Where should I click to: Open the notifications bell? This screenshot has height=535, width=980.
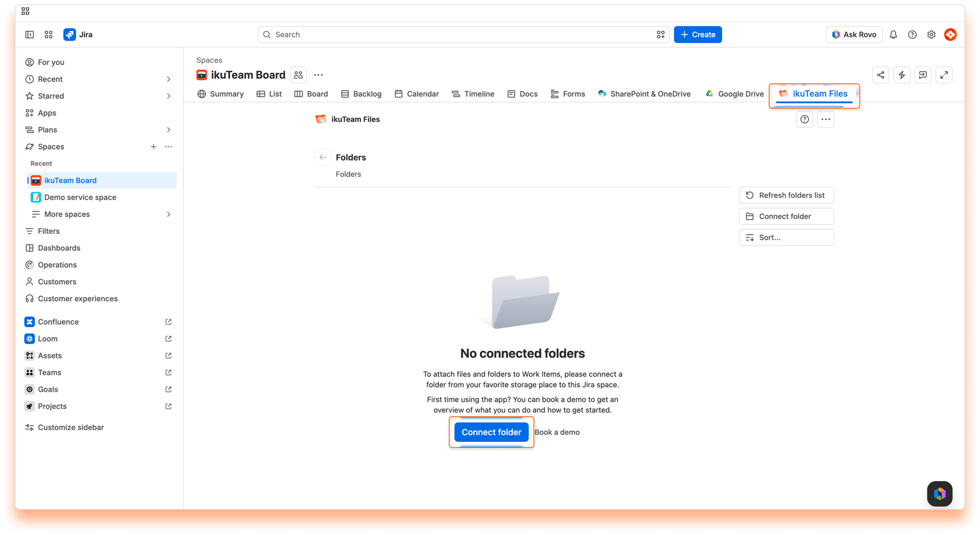click(x=893, y=35)
